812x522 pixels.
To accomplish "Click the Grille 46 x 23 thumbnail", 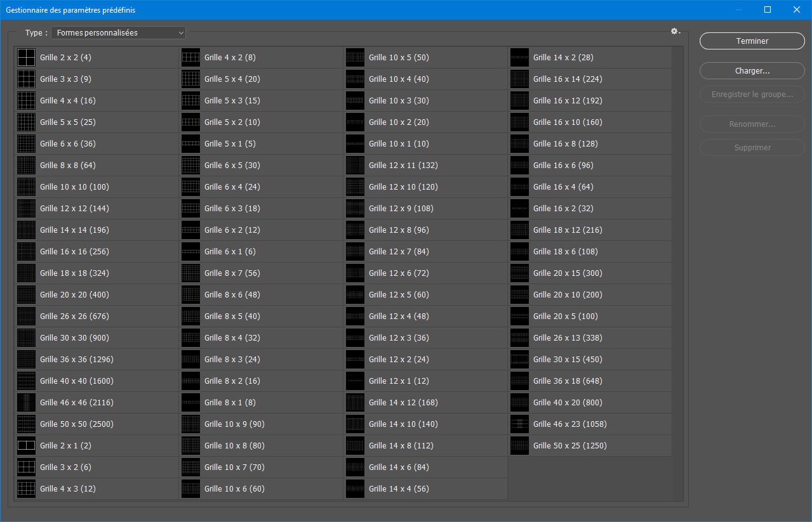I will click(519, 424).
